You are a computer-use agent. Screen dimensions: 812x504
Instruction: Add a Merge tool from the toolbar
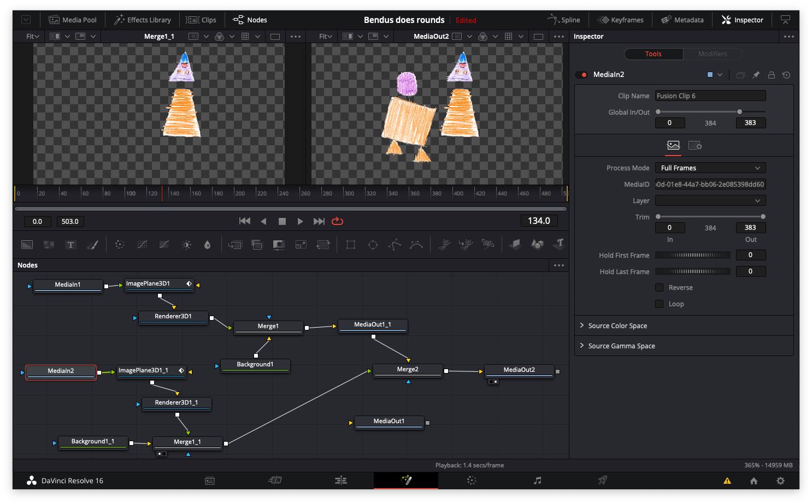click(x=235, y=245)
